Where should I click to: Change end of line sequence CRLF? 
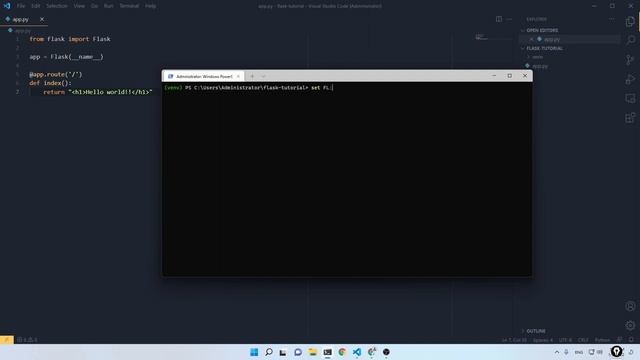click(583, 340)
